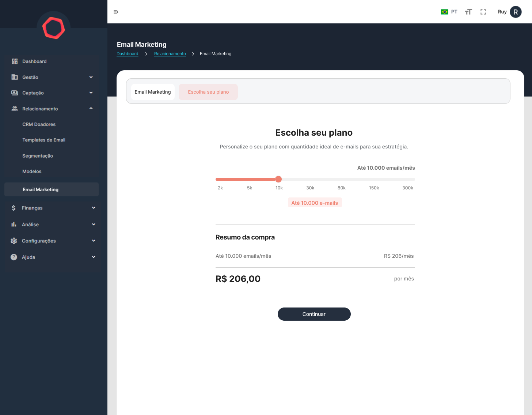Viewport: 532px width, 415px height.
Task: Click the red hexagon logo
Action: tap(54, 28)
